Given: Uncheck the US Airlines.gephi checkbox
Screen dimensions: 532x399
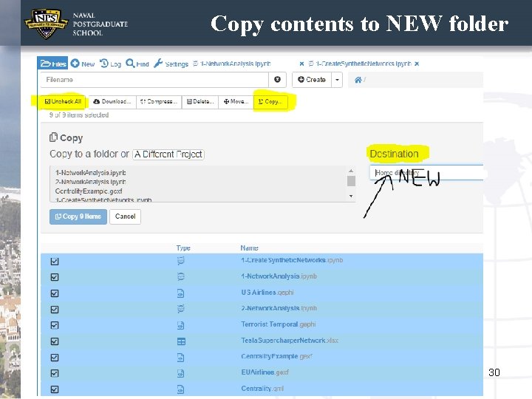Looking at the screenshot, I should pos(55,293).
